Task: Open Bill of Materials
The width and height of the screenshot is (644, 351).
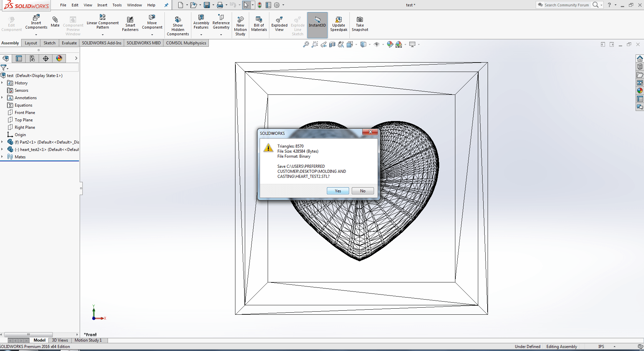Action: 259,24
